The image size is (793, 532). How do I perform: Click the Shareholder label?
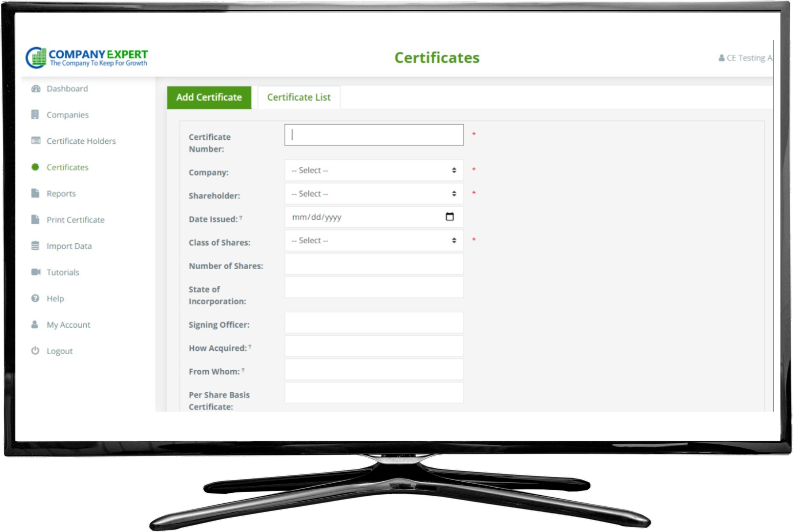pos(214,196)
